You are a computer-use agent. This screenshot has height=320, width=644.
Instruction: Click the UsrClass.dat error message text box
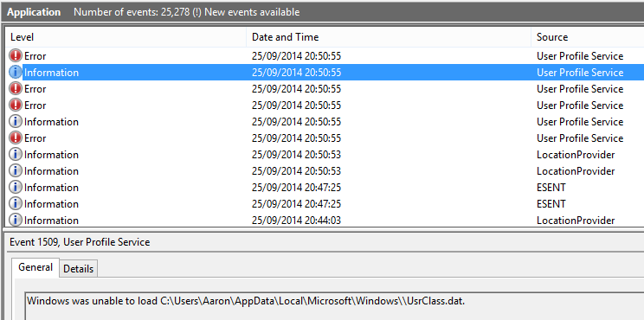point(334,305)
